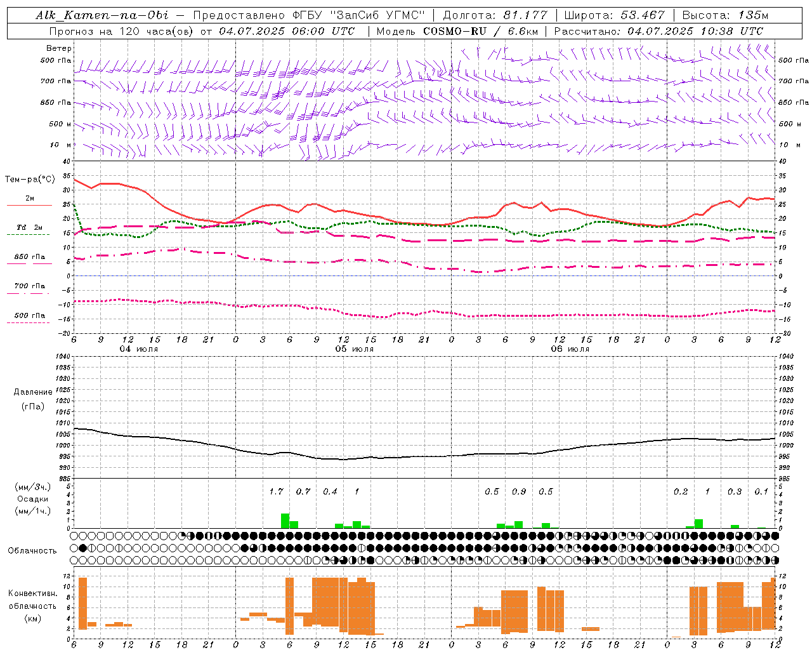The image size is (812, 650).
Task: Click the Давление panel label
Action: (33, 392)
